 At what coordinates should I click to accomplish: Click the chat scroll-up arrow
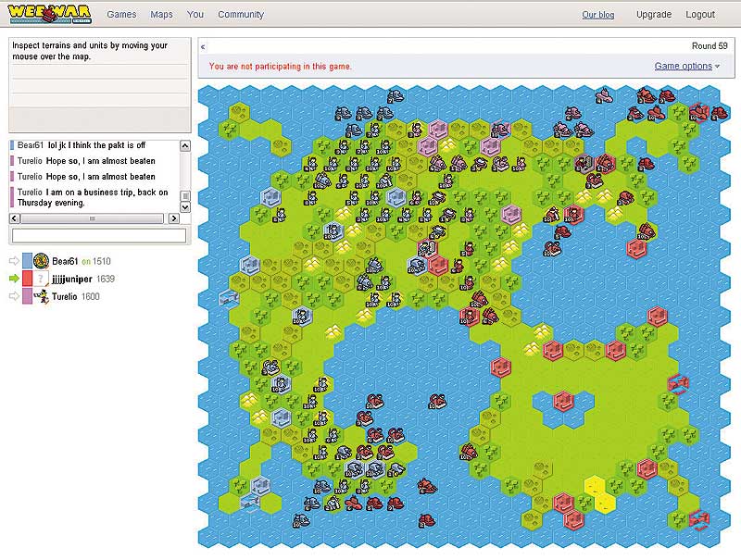[x=185, y=146]
